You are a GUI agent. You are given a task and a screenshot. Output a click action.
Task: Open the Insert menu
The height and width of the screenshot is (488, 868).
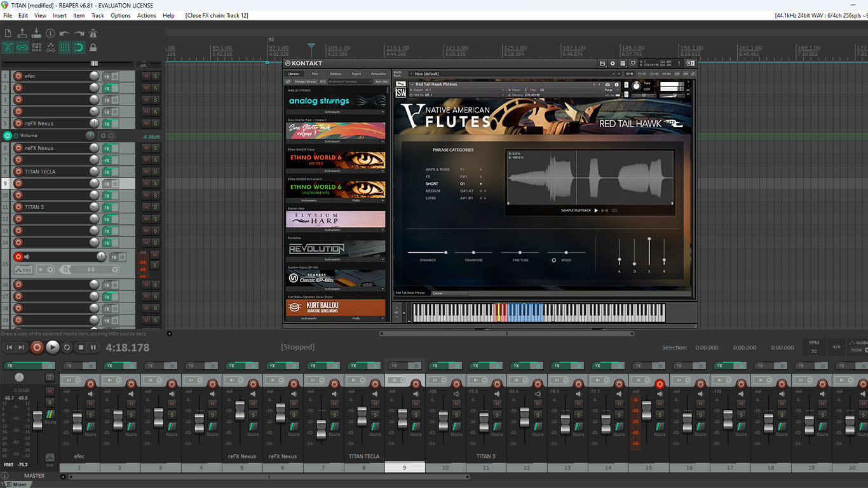tap(60, 15)
